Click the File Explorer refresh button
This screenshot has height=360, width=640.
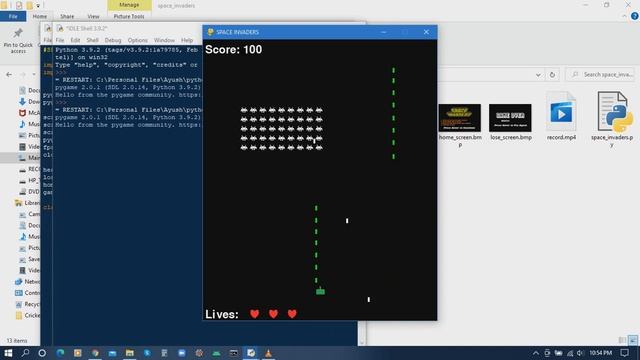click(552, 75)
